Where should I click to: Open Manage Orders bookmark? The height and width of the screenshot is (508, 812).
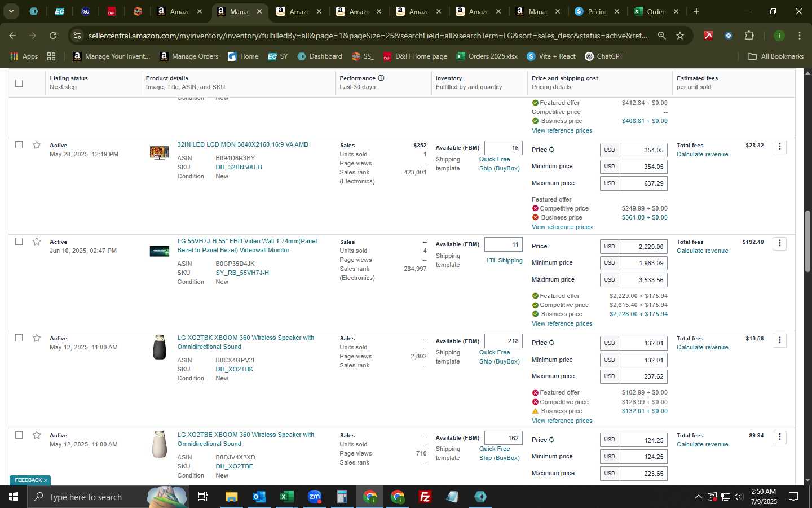tap(189, 56)
